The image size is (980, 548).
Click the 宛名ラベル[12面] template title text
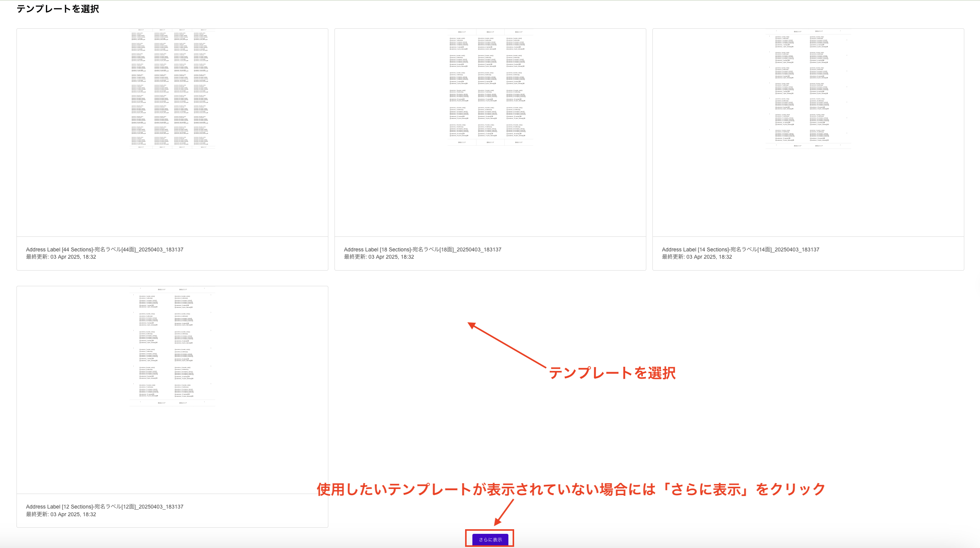tap(104, 506)
